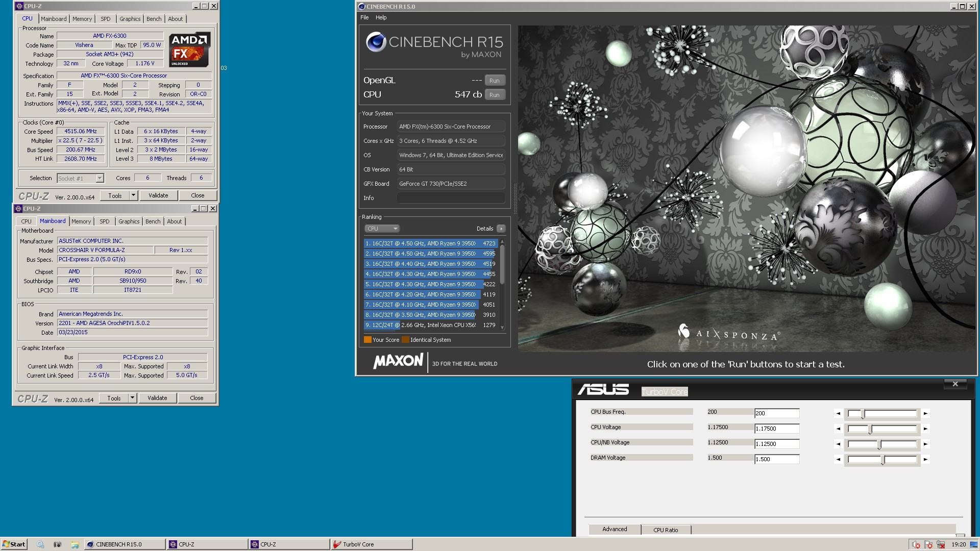Click CPU Bus Freq. increase arrow
This screenshot has width=980, height=551.
tap(925, 413)
